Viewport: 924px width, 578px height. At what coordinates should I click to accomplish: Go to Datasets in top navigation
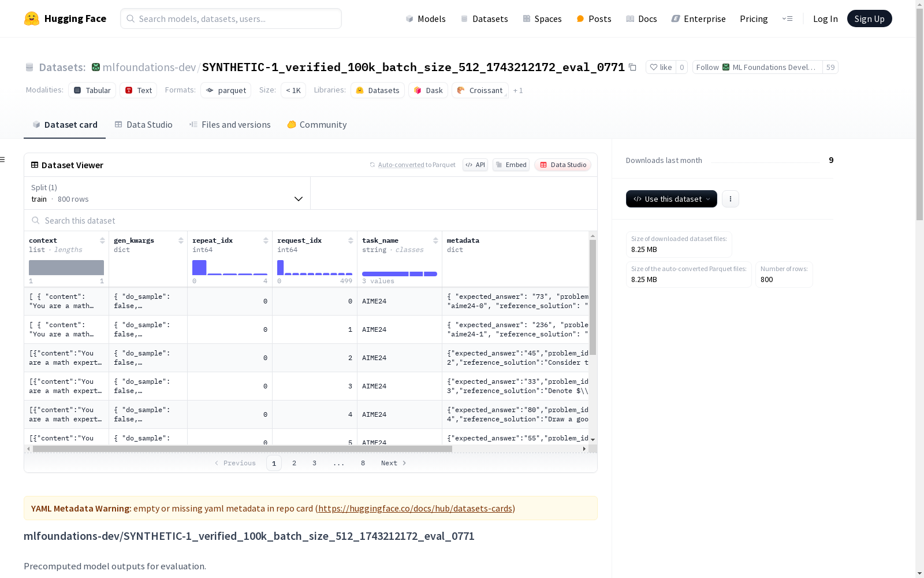coord(484,18)
